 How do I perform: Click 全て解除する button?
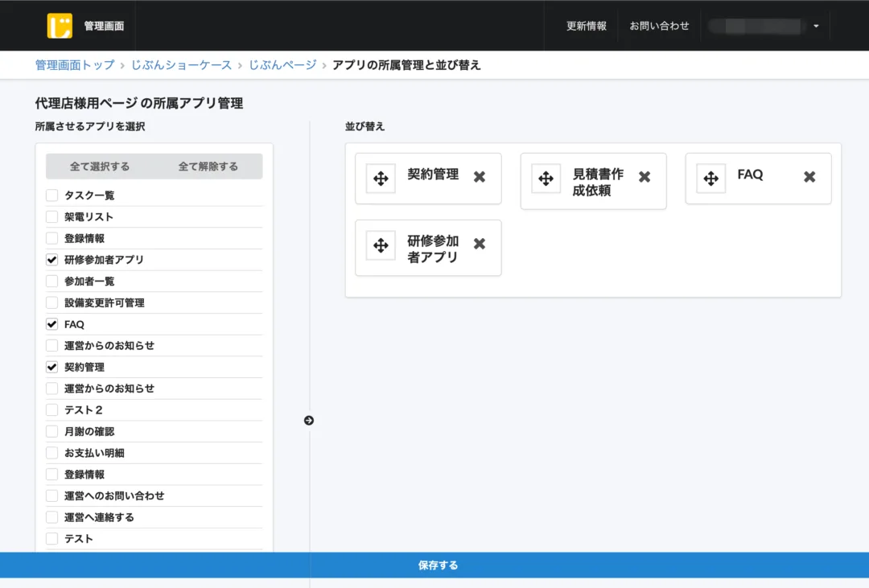click(x=208, y=167)
